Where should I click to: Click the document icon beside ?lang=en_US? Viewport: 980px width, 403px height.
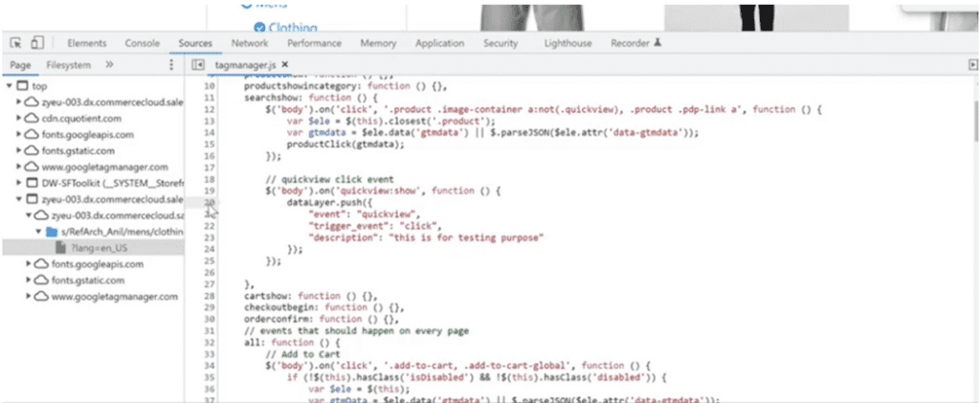click(x=61, y=248)
